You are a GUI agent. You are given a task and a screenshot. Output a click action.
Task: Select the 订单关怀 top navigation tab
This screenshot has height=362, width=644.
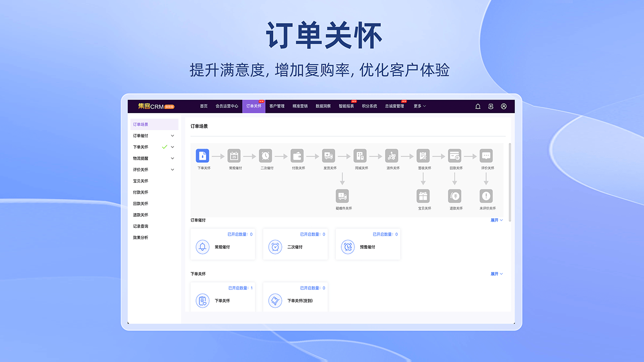tap(254, 107)
